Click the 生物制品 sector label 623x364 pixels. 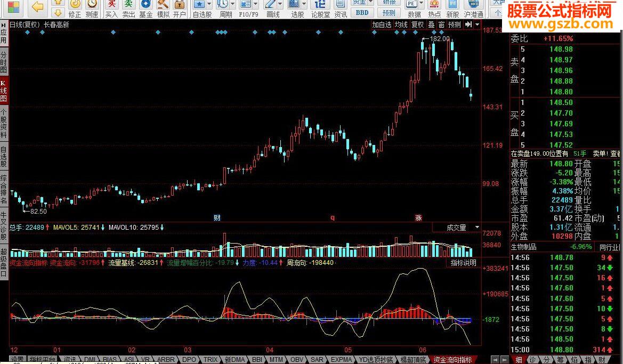click(x=524, y=247)
